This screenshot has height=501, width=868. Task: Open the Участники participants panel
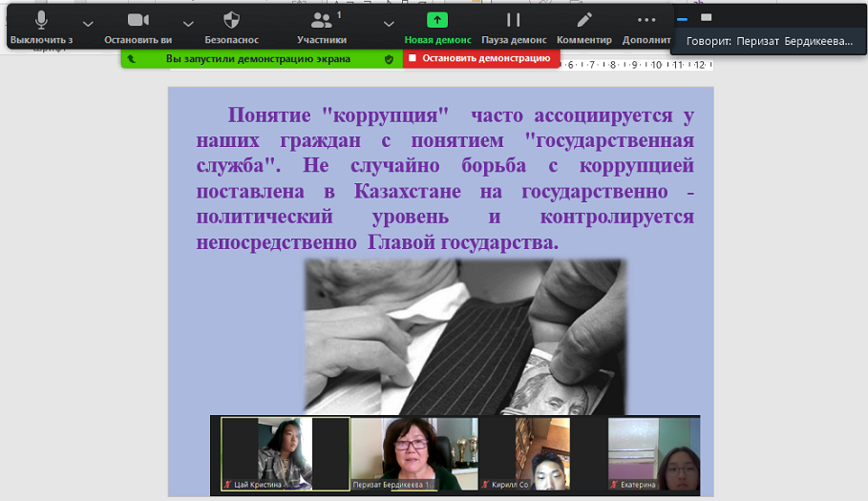[x=321, y=21]
